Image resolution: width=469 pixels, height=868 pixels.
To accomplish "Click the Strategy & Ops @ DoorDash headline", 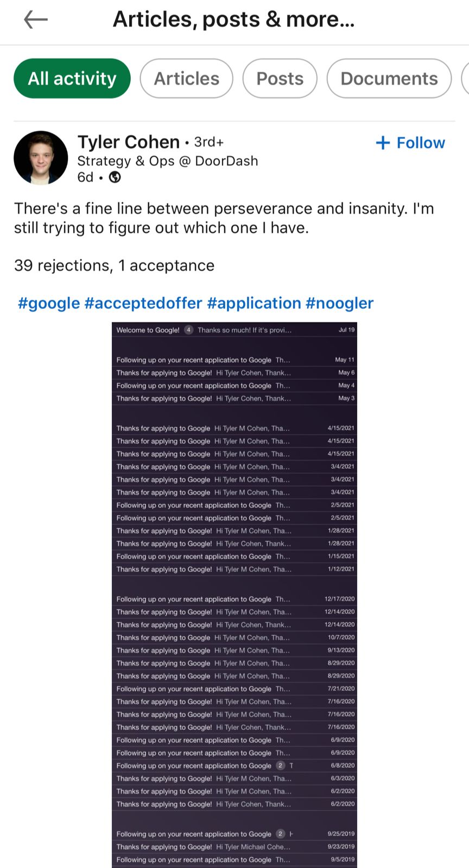I will 168,161.
